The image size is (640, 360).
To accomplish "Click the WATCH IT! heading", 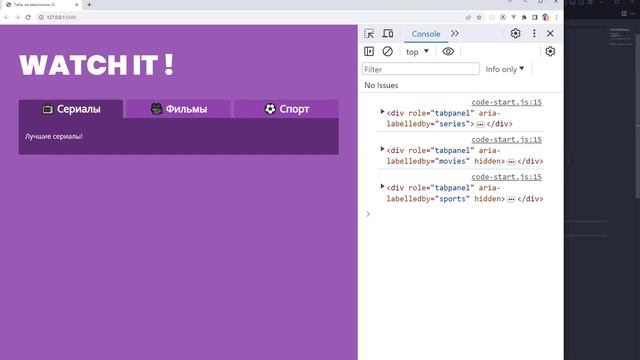I will [x=96, y=64].
